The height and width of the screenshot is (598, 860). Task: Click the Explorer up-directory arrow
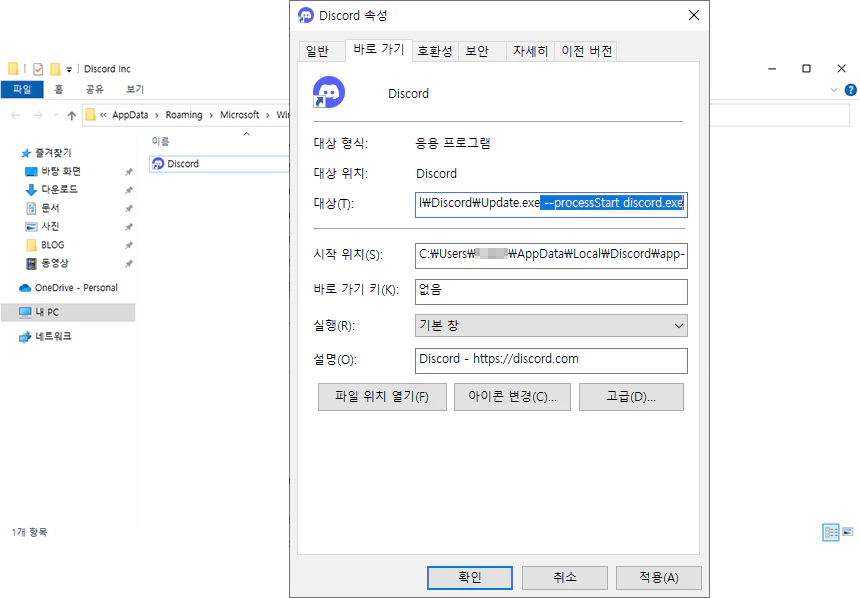click(72, 115)
